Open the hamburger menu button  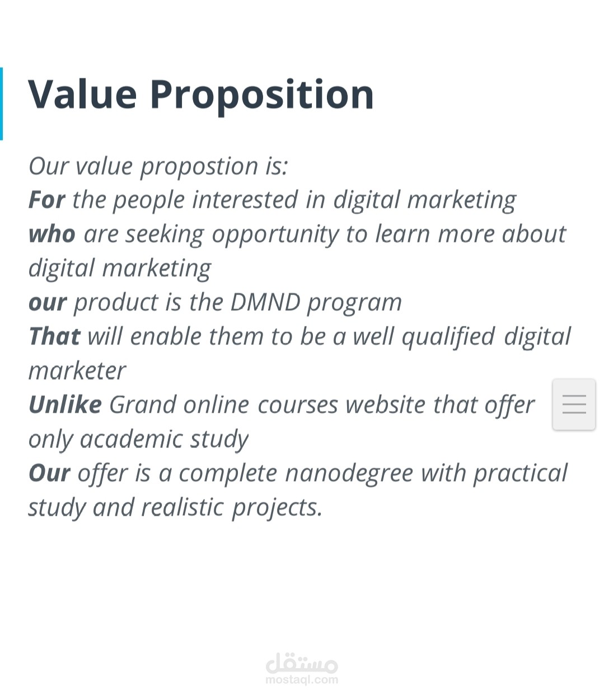pos(574,404)
